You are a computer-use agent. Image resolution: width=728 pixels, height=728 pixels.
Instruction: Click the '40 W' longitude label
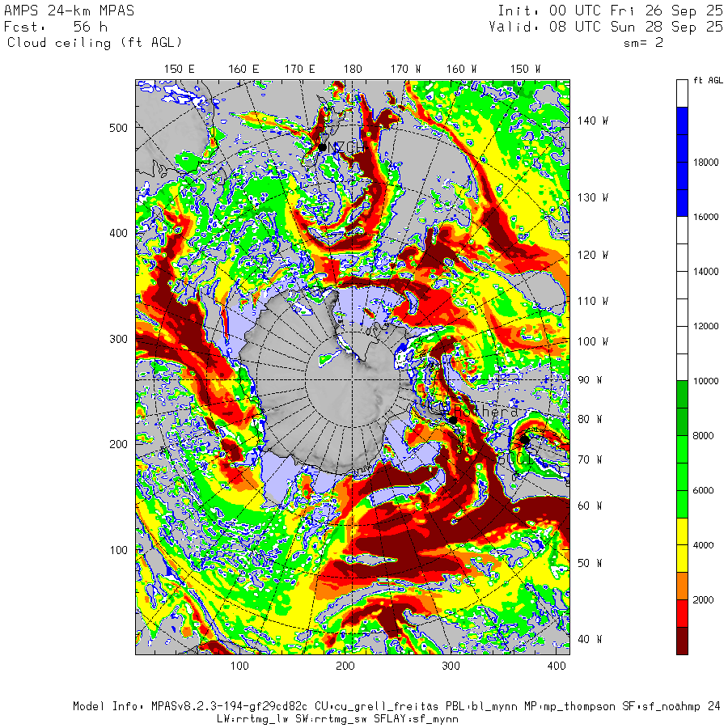tap(590, 639)
